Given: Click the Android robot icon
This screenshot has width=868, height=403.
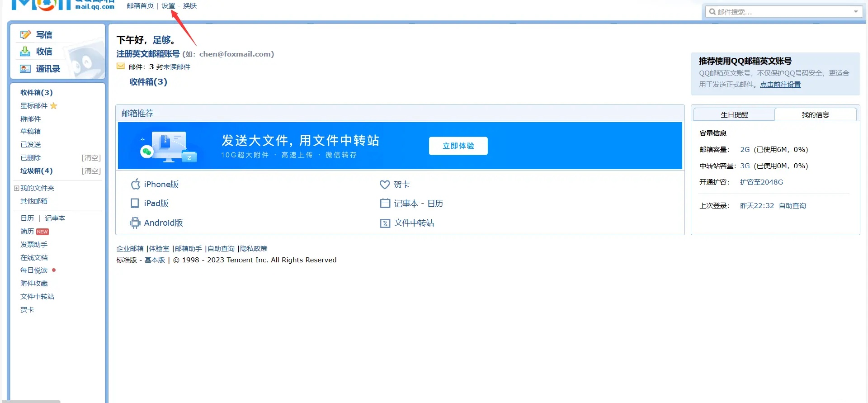Looking at the screenshot, I should (x=135, y=223).
